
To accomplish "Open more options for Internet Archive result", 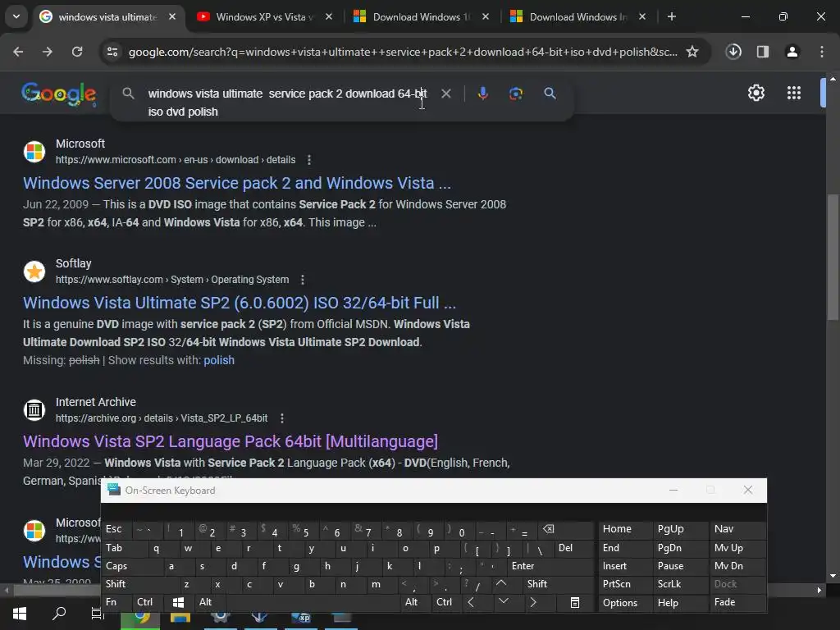I will (282, 418).
